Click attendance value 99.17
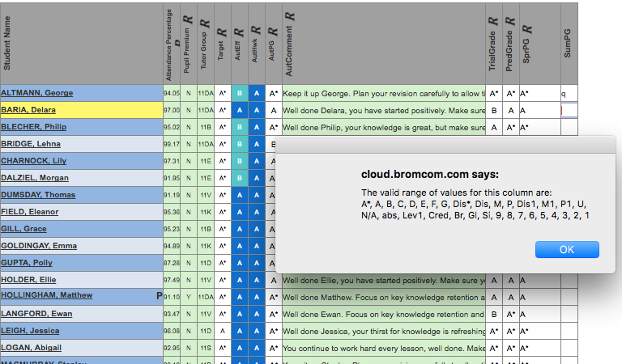 pyautogui.click(x=172, y=144)
